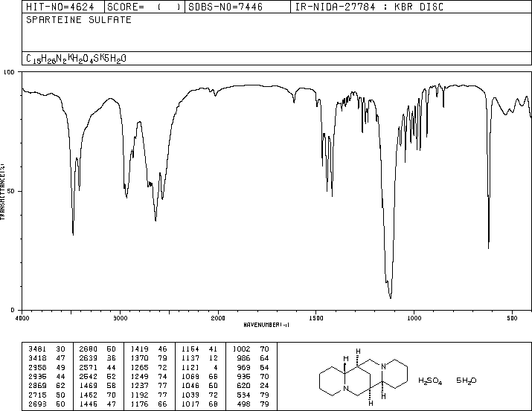Click the sparteine structure drawing
The height and width of the screenshot is (411, 532).
[363, 377]
